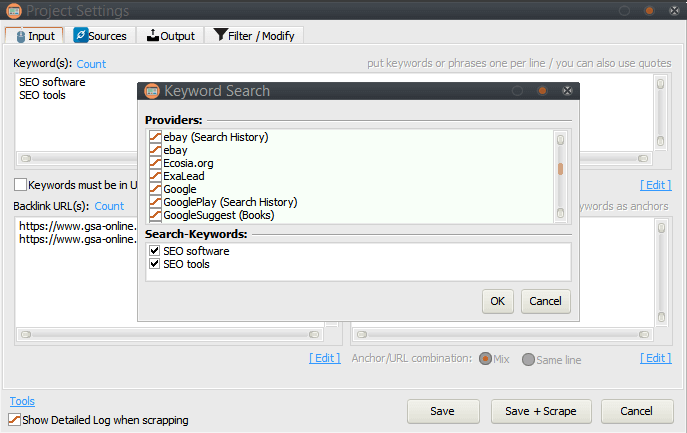Select the Mix radio option
Viewport: 687px width, 433px height.
click(x=485, y=359)
